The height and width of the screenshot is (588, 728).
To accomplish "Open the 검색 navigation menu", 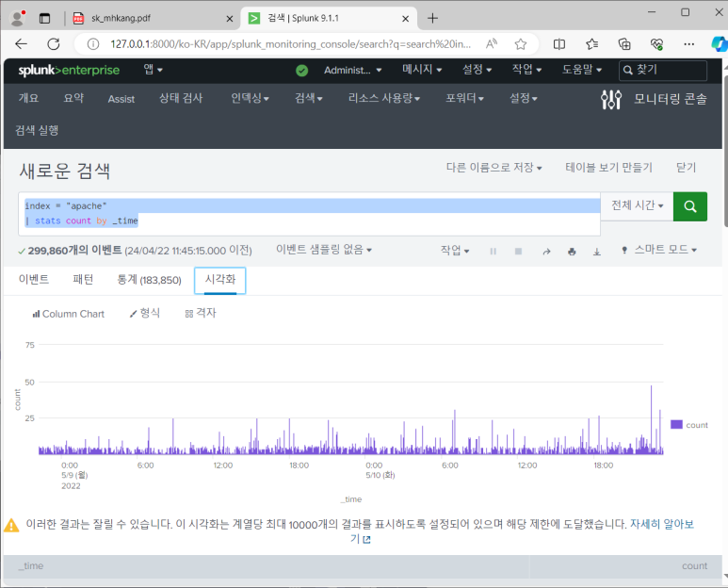I will [x=308, y=98].
